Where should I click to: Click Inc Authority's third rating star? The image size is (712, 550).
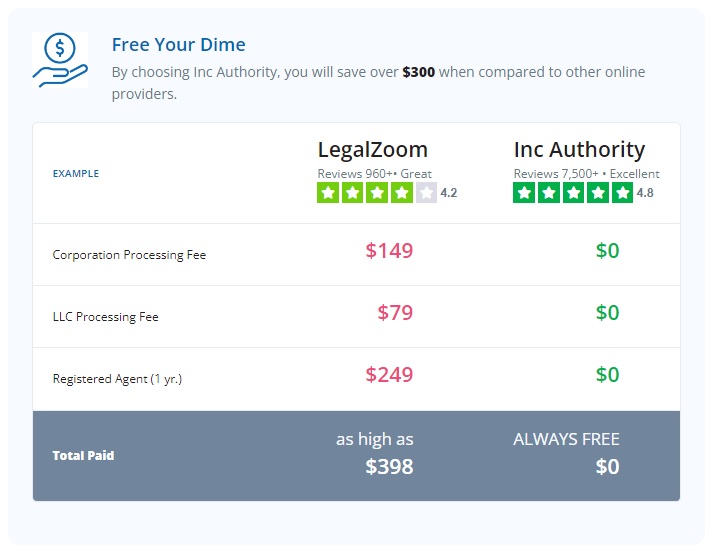pyautogui.click(x=573, y=193)
